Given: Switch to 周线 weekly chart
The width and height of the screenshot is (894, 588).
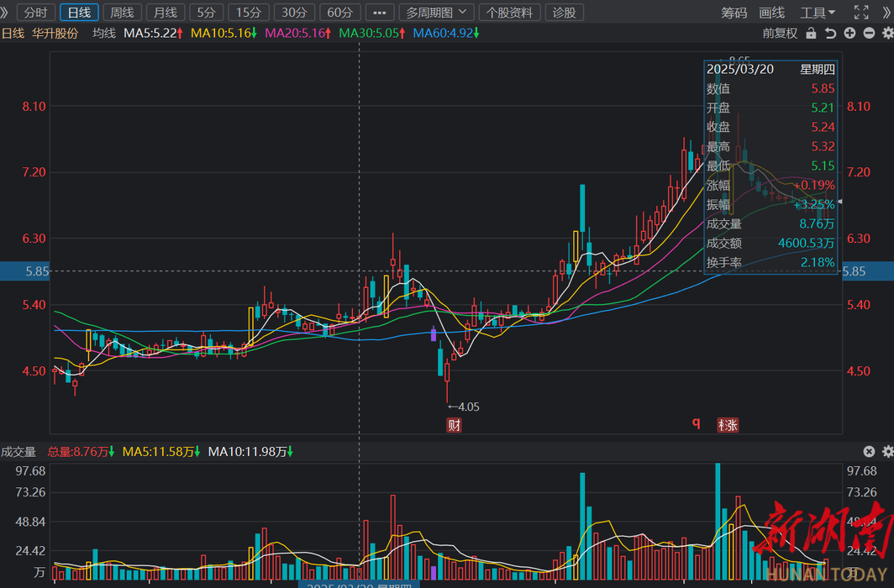Looking at the screenshot, I should tap(122, 12).
